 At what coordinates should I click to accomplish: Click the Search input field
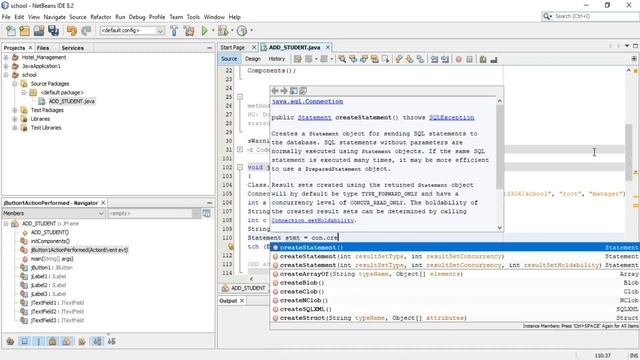pyautogui.click(x=596, y=16)
